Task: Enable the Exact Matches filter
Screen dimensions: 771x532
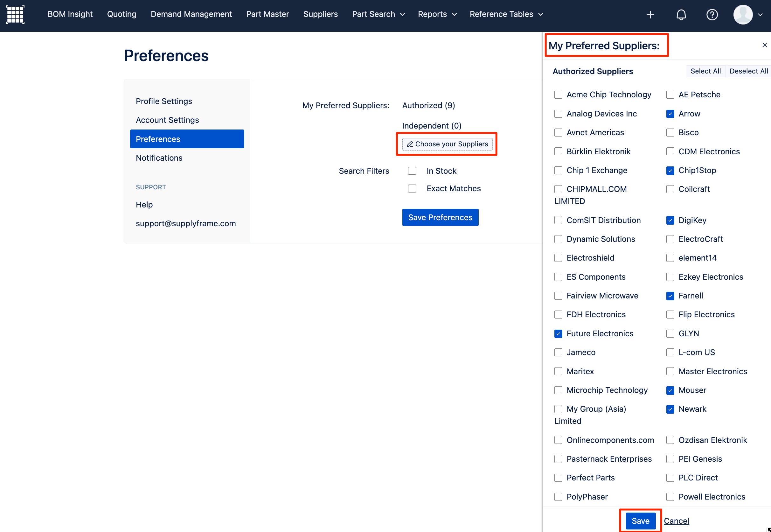Action: tap(412, 189)
